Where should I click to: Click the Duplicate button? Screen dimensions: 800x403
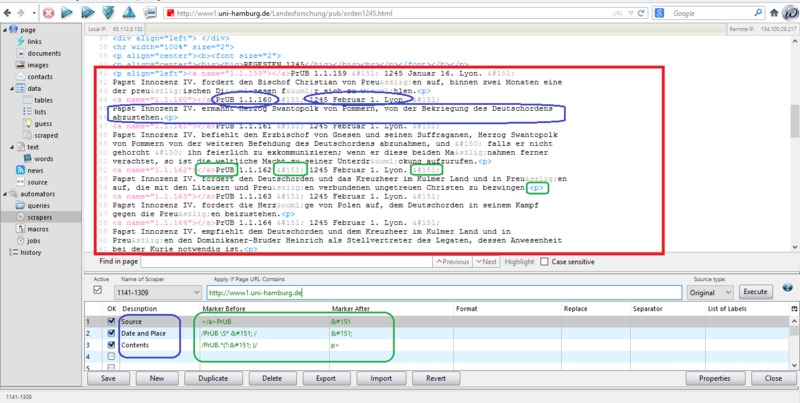click(213, 379)
